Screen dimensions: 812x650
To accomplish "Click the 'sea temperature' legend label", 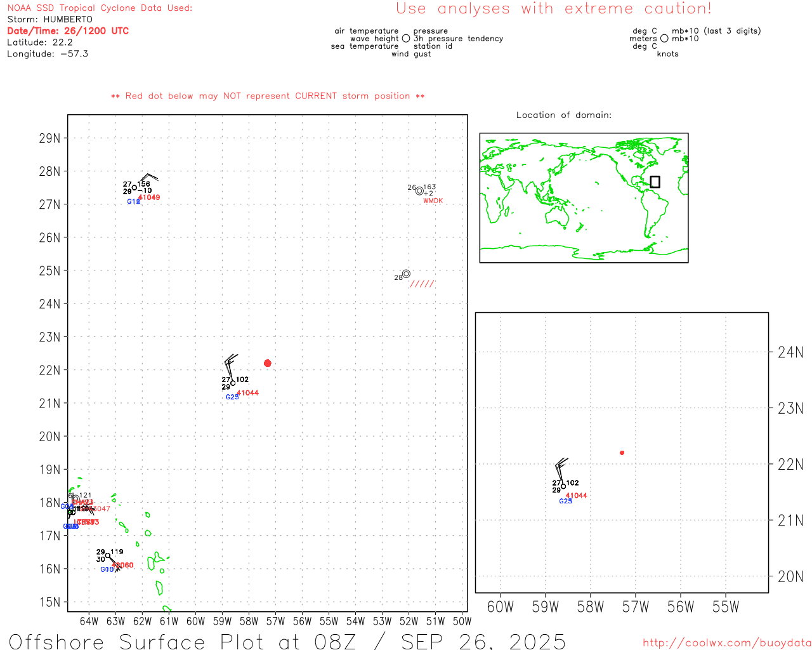I will tap(365, 46).
